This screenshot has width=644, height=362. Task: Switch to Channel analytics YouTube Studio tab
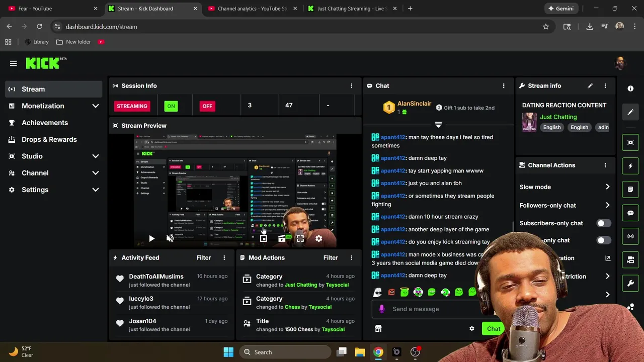253,9
